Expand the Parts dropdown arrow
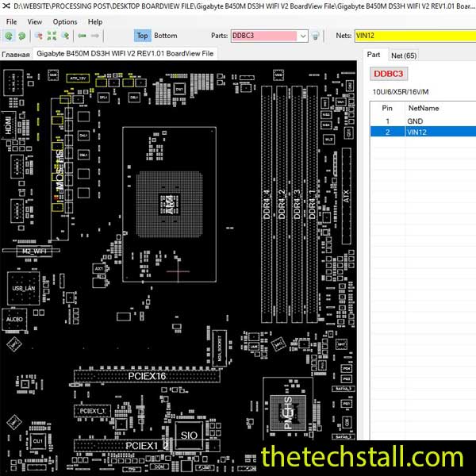 [x=302, y=36]
